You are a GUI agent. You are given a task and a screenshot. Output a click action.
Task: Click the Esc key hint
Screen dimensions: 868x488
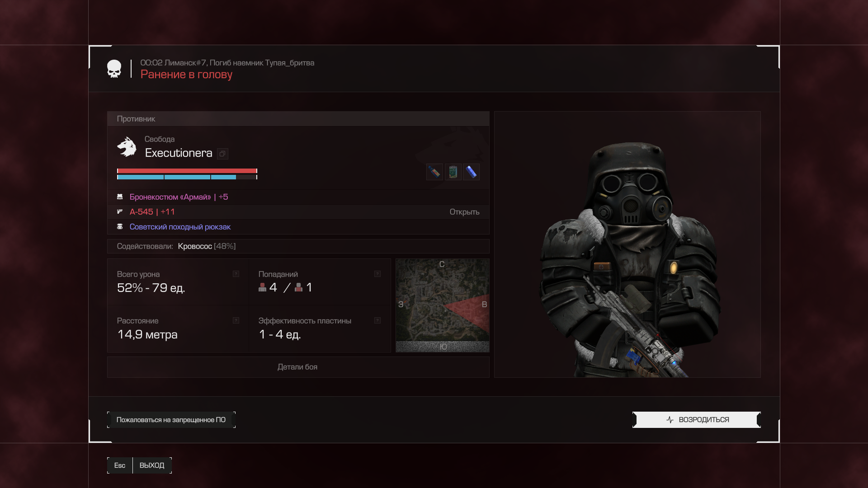[x=120, y=465]
